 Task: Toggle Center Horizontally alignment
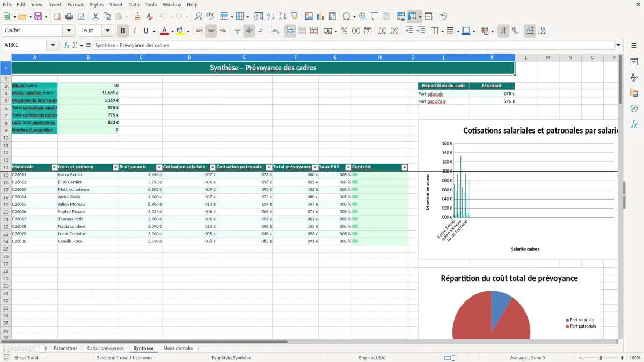coord(211,31)
